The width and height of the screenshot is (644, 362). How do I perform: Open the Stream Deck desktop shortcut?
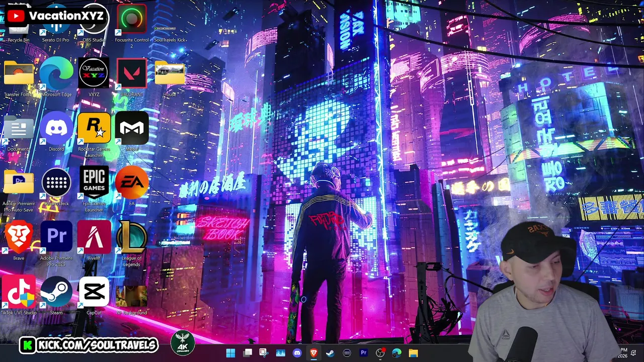tap(56, 186)
